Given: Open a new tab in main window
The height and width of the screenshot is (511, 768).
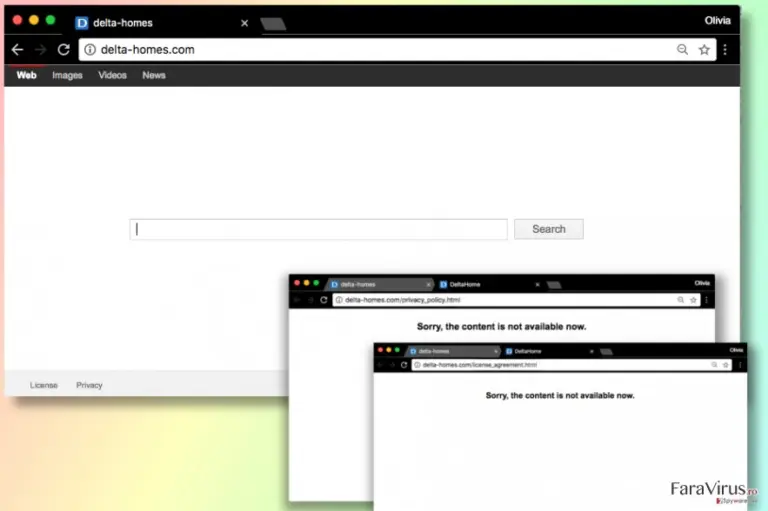Looking at the screenshot, I should [273, 24].
